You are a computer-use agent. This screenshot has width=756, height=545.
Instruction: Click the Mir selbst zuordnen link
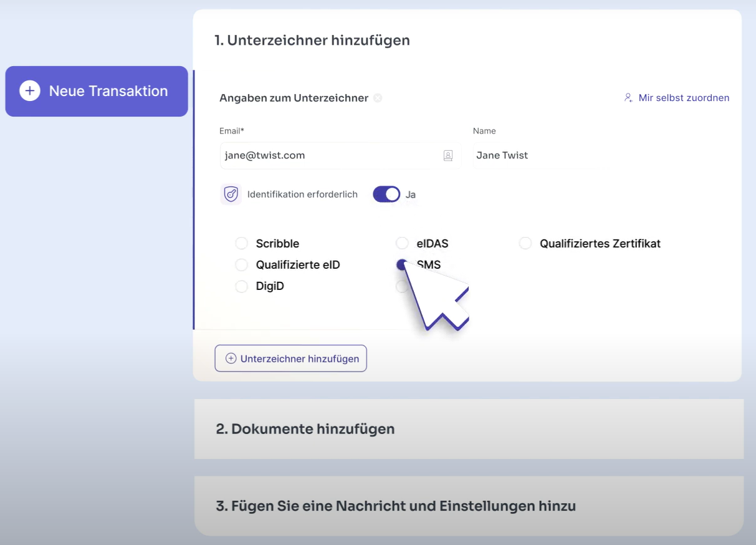(684, 98)
